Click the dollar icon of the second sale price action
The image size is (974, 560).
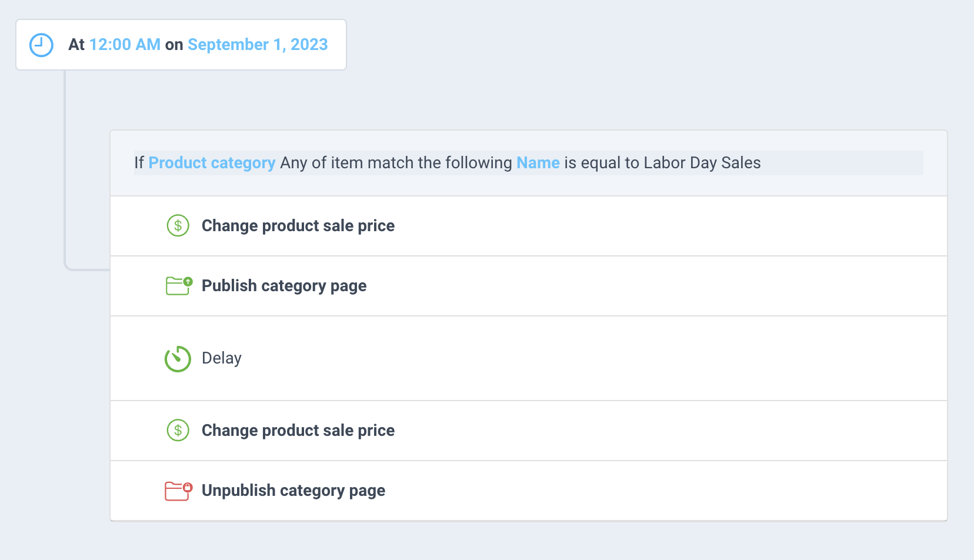coord(178,431)
